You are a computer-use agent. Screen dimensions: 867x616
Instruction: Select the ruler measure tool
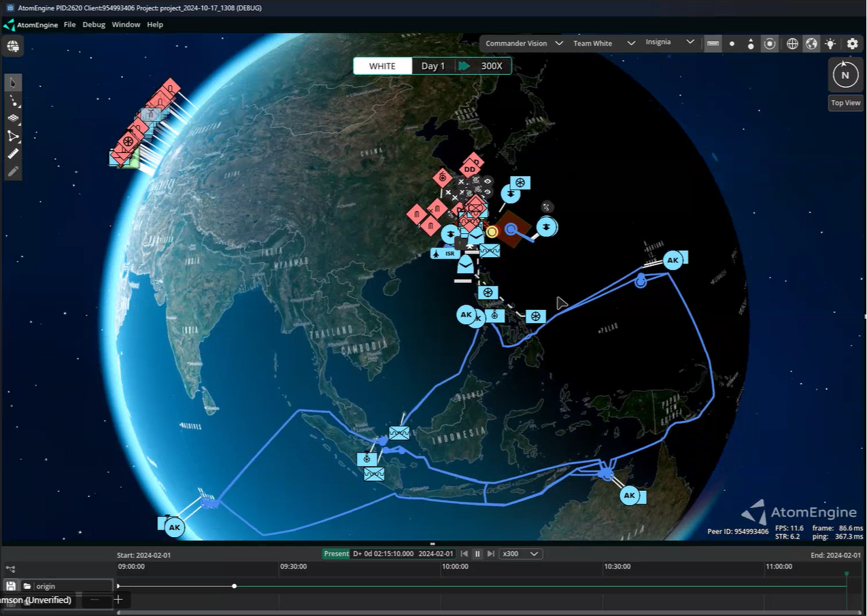(13, 154)
